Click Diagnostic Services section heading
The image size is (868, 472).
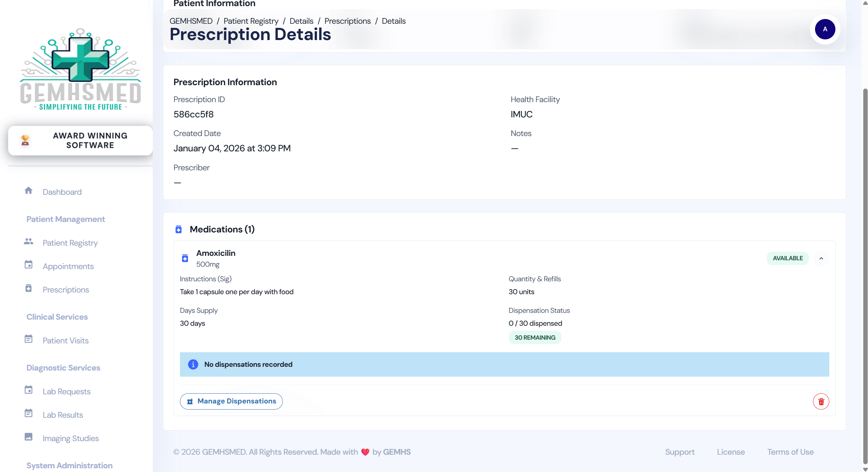tap(63, 368)
